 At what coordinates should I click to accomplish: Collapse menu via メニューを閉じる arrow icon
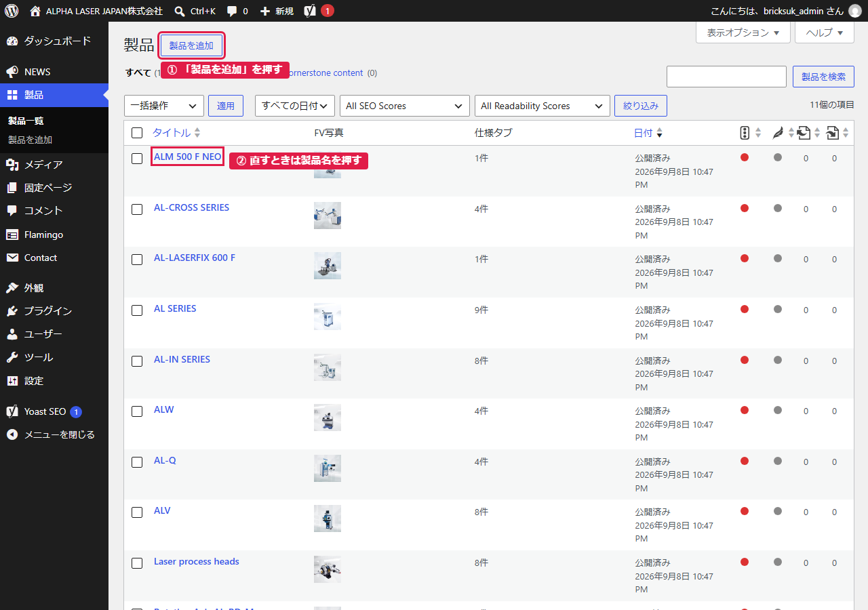[x=12, y=434]
